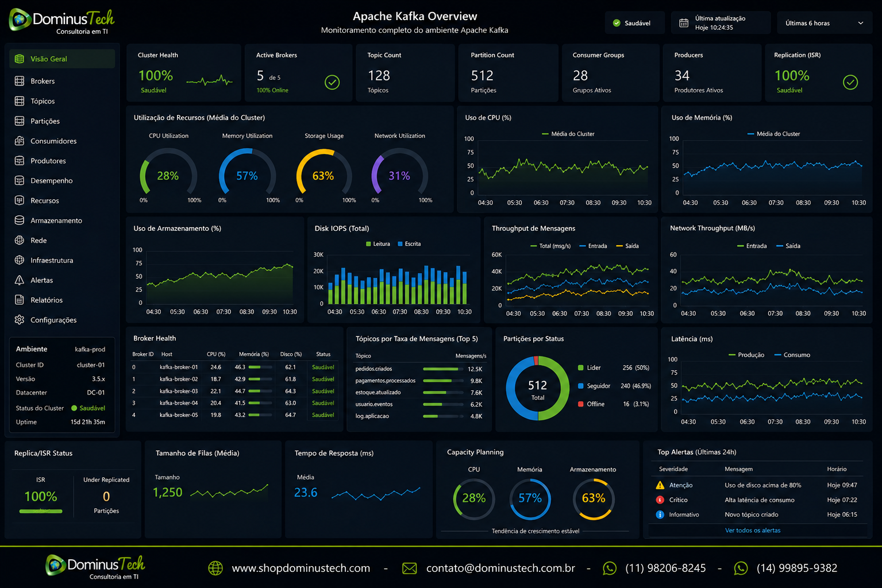Open the Brokers sidebar icon

[20, 81]
